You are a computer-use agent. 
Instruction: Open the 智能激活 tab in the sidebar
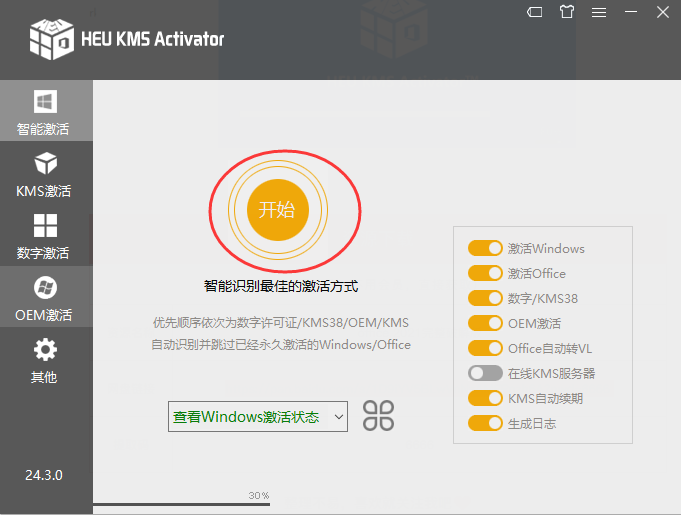pos(46,111)
